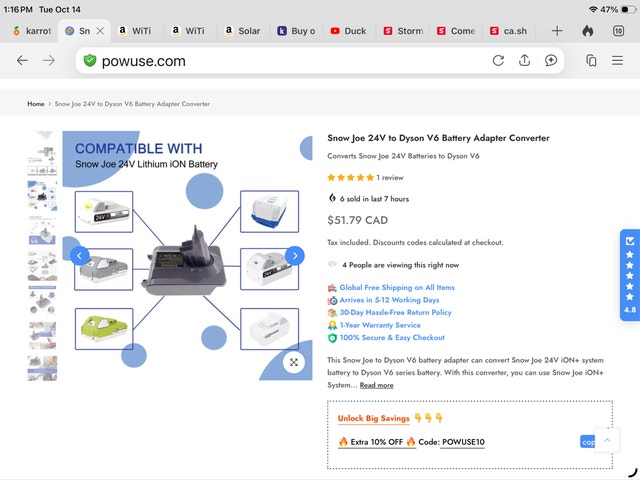Switch to the ca.sh tab
This screenshot has height=480, width=640.
[509, 31]
